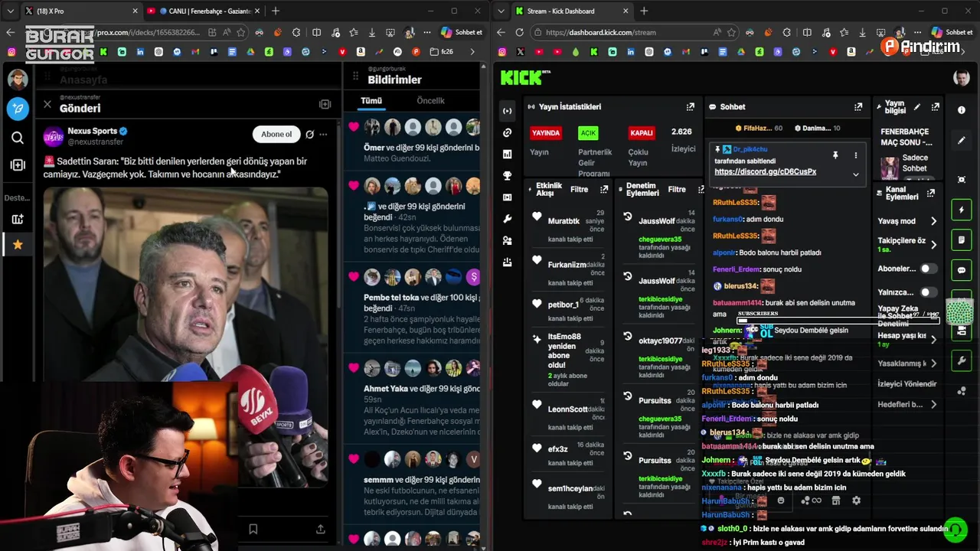Open the pencil edit icon in the right rail
Image resolution: width=980 pixels, height=551 pixels.
coord(962,141)
